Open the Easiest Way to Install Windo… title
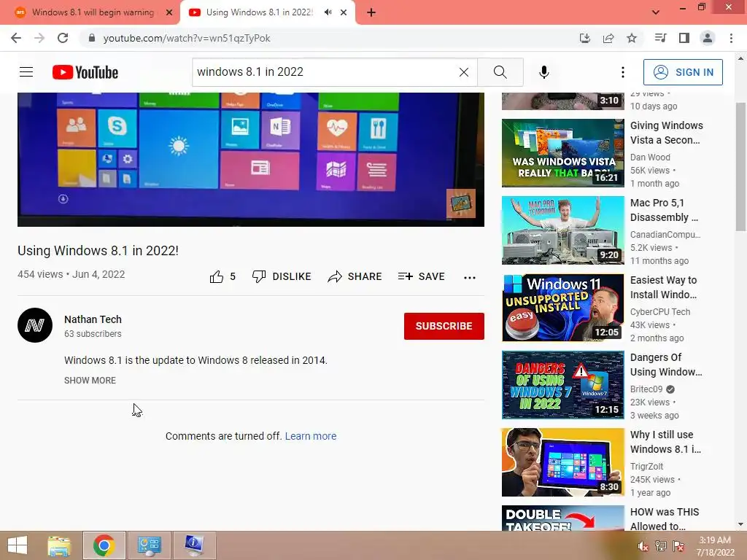 pos(664,287)
